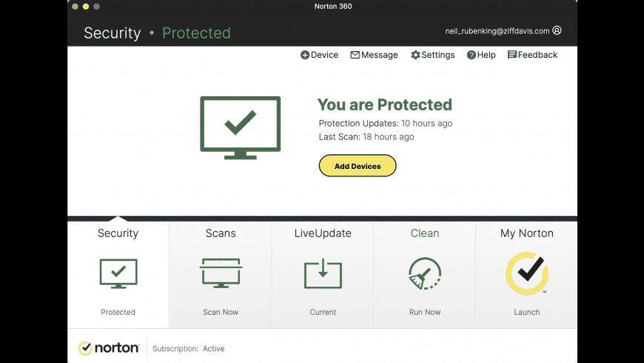644x363 pixels.
Task: Click the Help question mark icon
Action: click(x=471, y=55)
